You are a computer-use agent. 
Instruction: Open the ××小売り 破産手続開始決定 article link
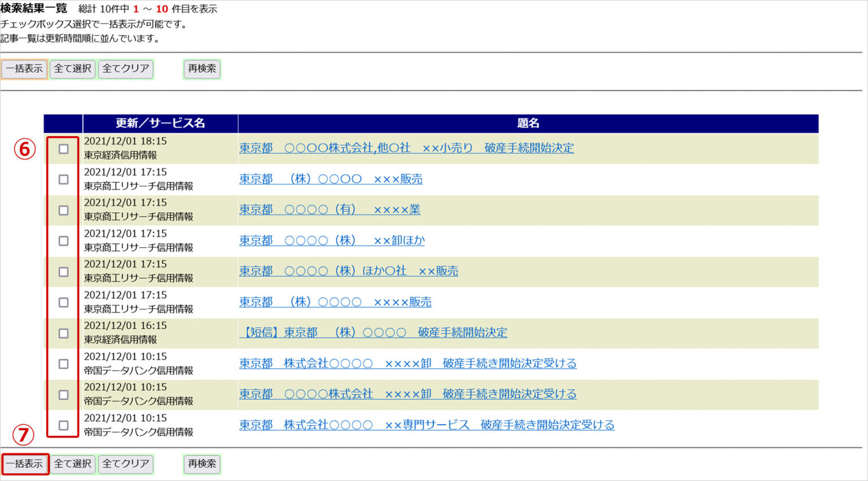(x=406, y=148)
